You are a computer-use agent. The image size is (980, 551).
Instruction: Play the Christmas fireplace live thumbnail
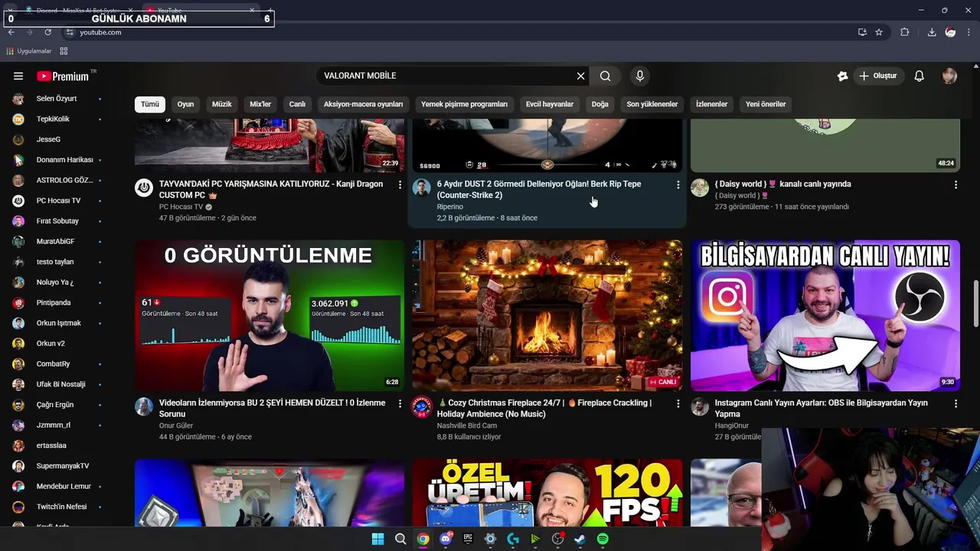pos(547,315)
